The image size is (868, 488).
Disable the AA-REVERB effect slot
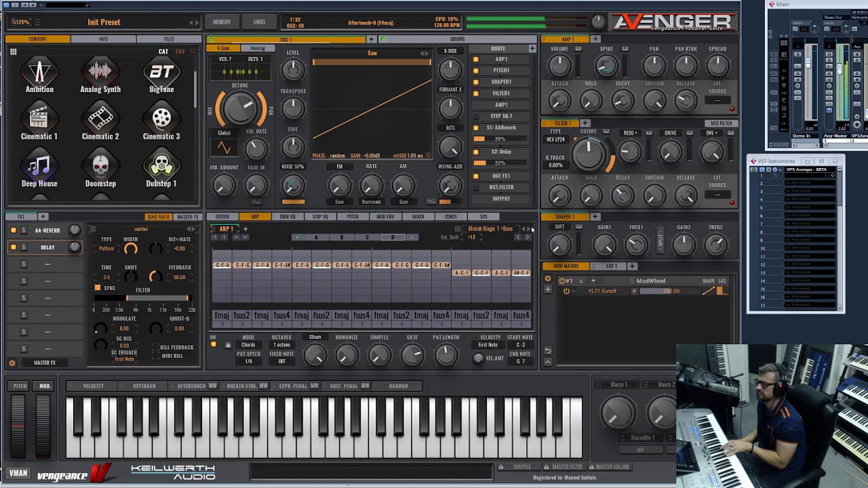[13, 230]
